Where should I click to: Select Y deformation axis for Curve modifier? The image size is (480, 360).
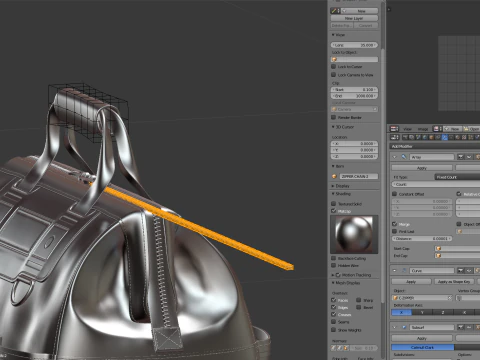click(422, 312)
